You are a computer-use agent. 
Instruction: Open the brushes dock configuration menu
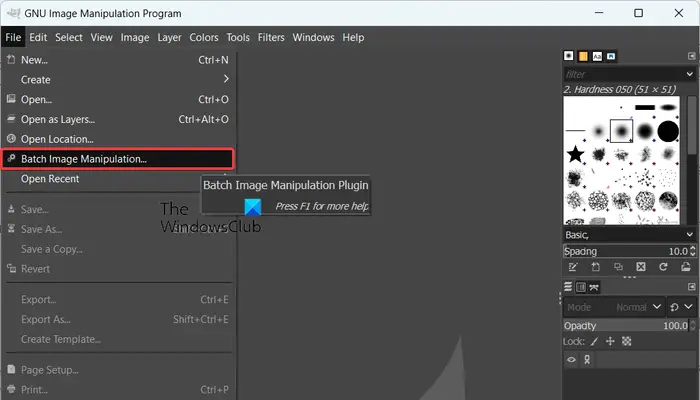692,56
